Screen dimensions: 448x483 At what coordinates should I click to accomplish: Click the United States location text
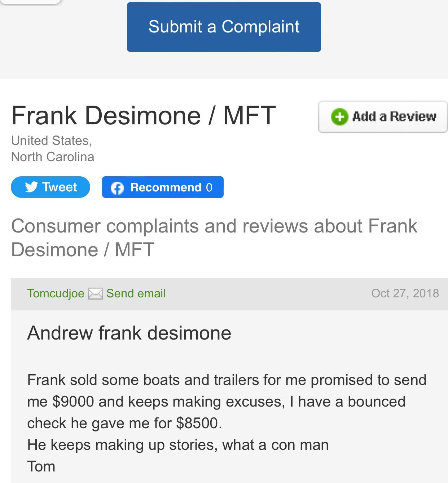tap(52, 141)
